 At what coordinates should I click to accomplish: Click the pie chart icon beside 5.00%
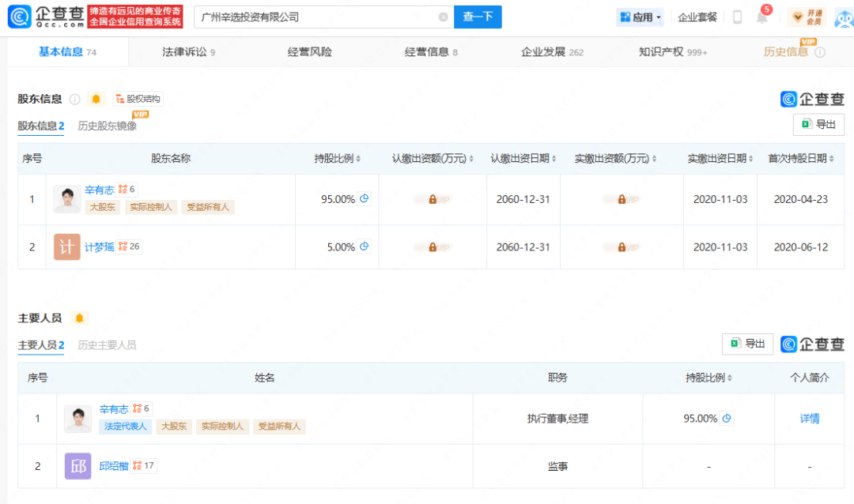[x=365, y=246]
